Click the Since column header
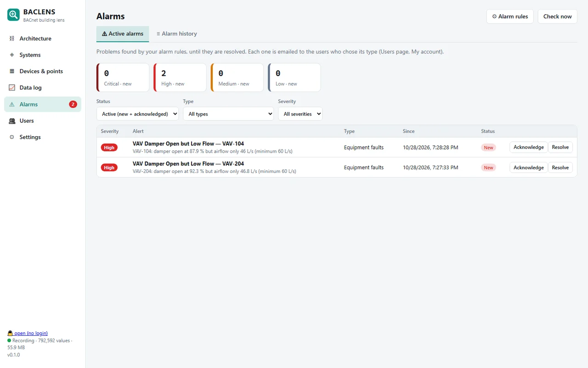Viewport: 588px width, 368px height. [408, 131]
